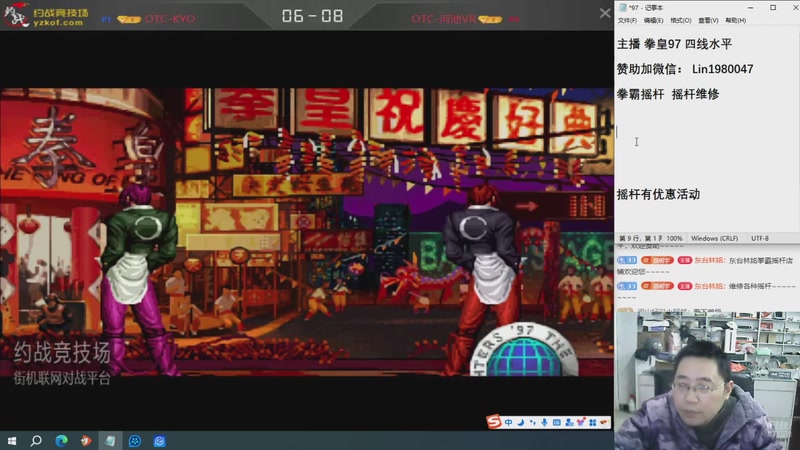Open the 帮助(H) menu in Notepad
The height and width of the screenshot is (450, 800).
pyautogui.click(x=736, y=20)
